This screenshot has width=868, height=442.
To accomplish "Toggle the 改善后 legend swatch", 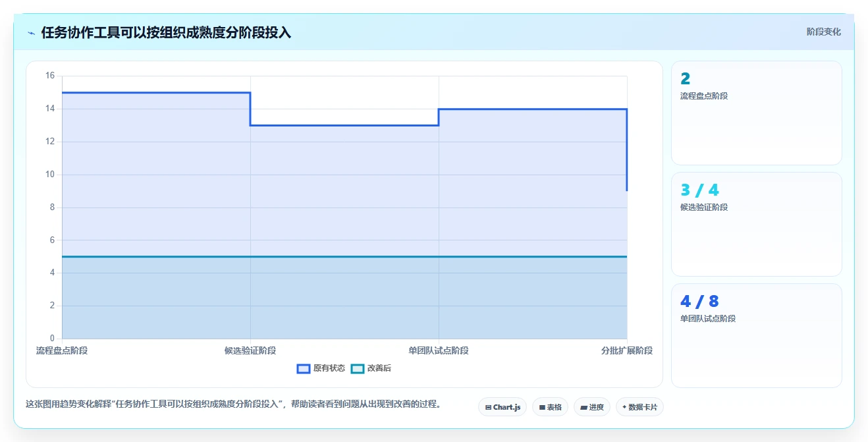I will point(358,369).
